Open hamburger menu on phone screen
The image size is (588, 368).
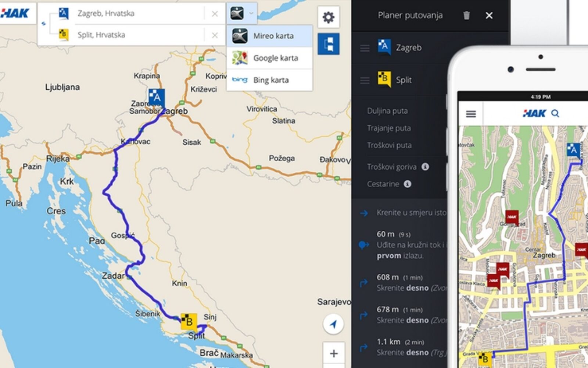(471, 114)
